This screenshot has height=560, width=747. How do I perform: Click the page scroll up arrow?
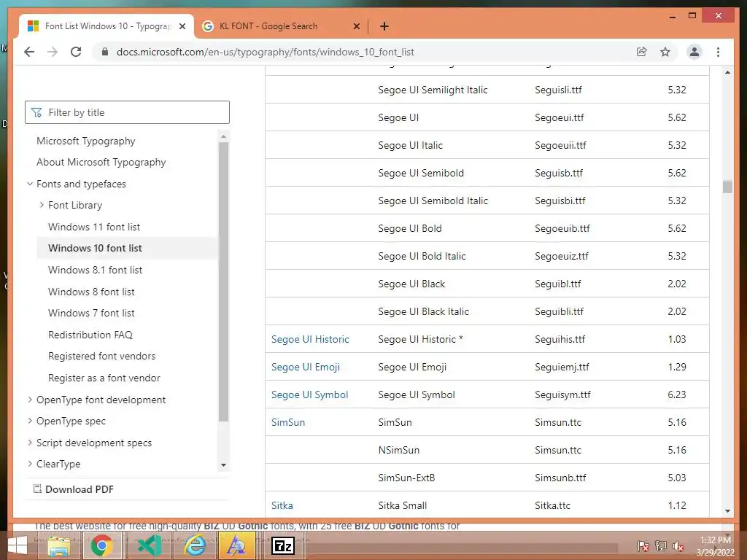727,72
